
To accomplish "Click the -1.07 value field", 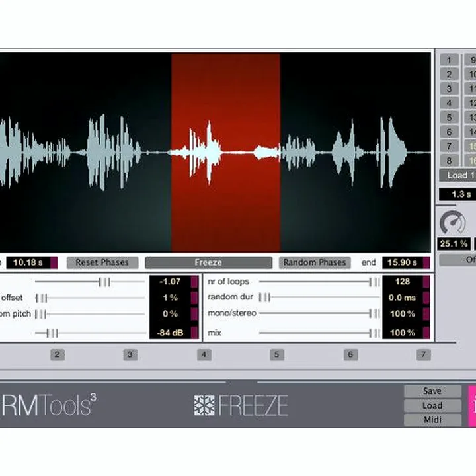I will (x=171, y=282).
